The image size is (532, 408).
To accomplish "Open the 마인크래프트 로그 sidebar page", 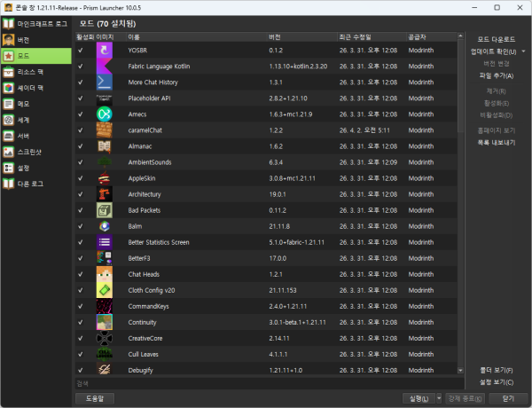I will click(x=36, y=24).
